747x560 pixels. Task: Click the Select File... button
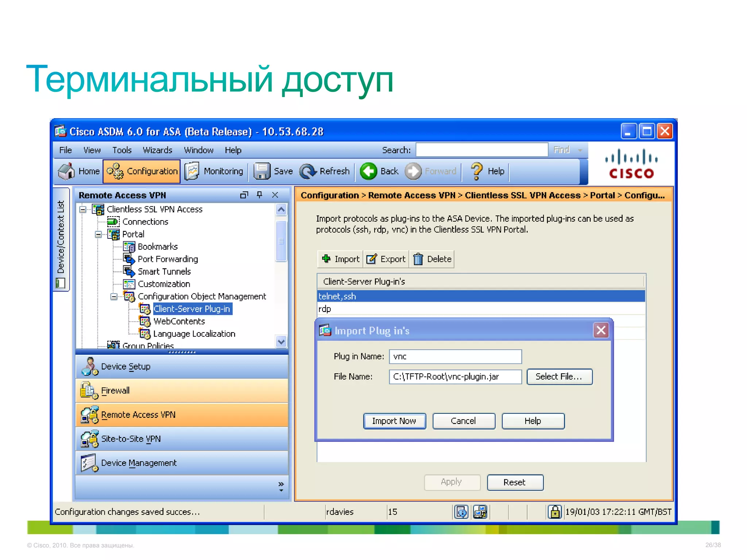click(x=560, y=377)
